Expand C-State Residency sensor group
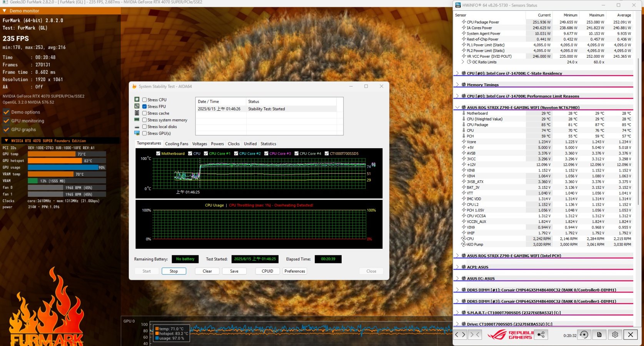644x346 pixels. 457,73
